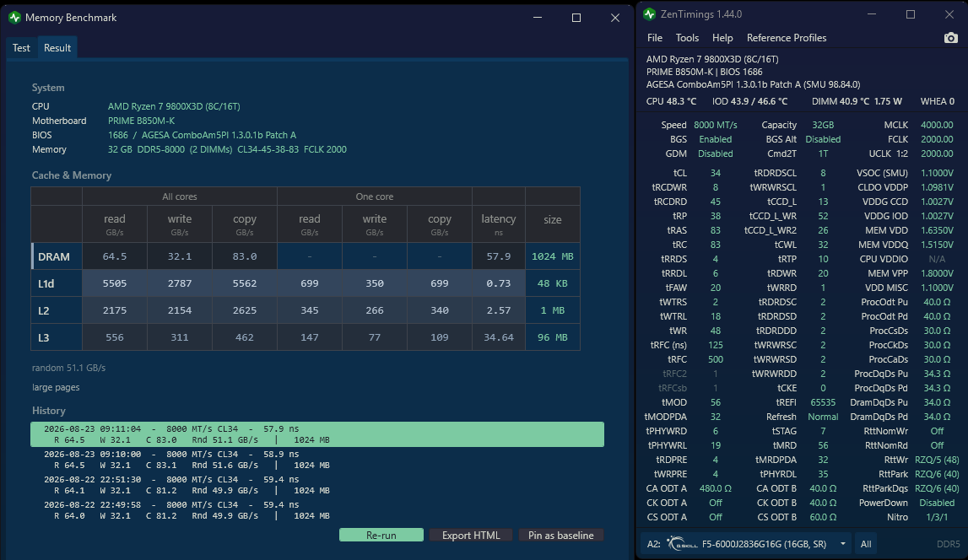Click the Speed value 8000 MT/s
Image resolution: width=968 pixels, height=560 pixels.
coord(716,125)
